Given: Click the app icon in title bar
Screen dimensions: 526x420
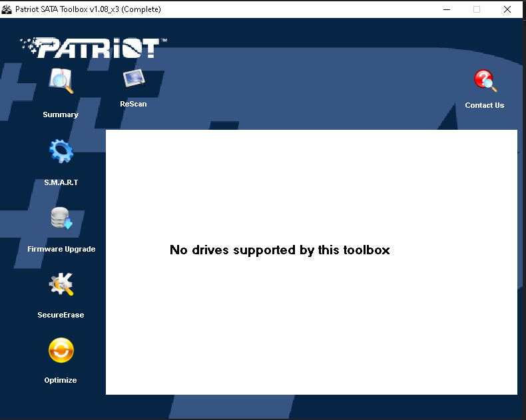Looking at the screenshot, I should [7, 9].
